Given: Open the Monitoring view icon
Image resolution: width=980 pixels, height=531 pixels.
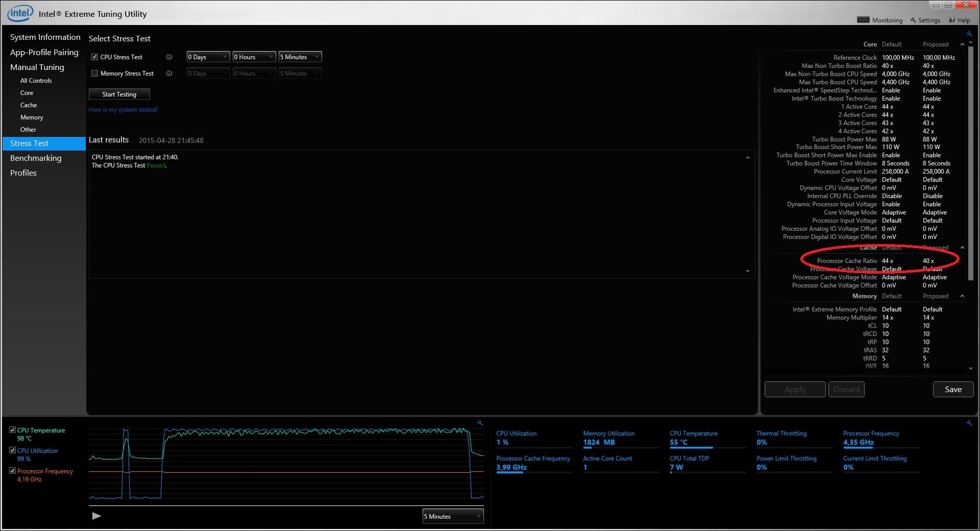Looking at the screenshot, I should pos(863,20).
